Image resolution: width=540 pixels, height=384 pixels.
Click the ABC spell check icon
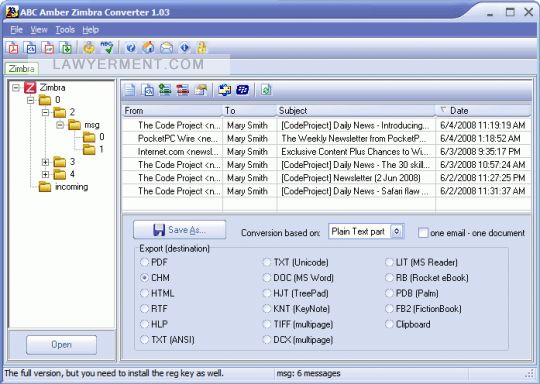107,48
